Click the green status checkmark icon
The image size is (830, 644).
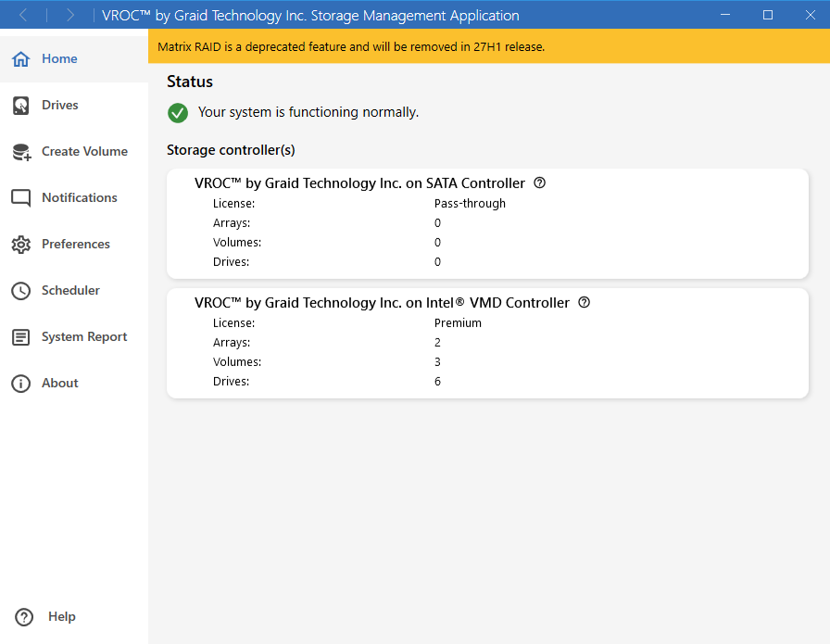pos(178,113)
